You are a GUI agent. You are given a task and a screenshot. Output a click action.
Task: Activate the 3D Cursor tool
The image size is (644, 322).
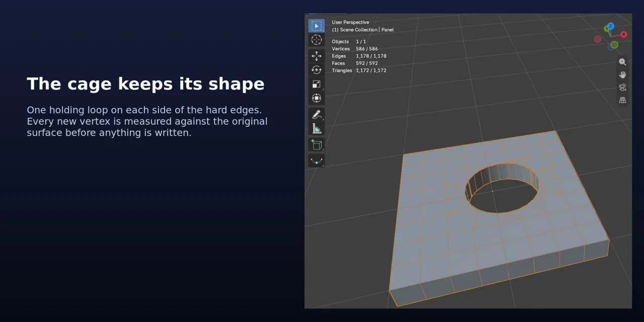pos(316,40)
